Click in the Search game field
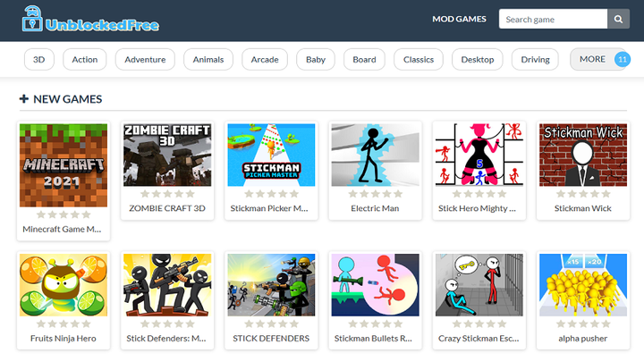The height and width of the screenshot is (361, 644). (552, 19)
